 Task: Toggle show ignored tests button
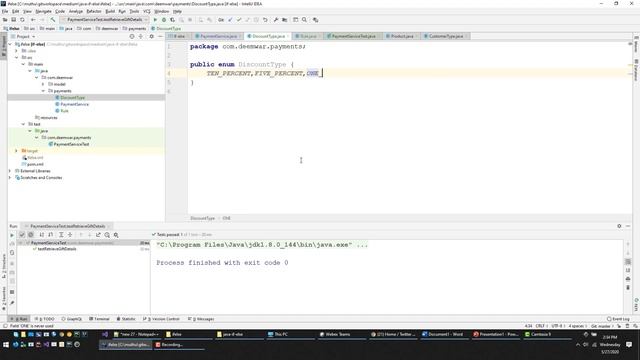pyautogui.click(x=31, y=235)
